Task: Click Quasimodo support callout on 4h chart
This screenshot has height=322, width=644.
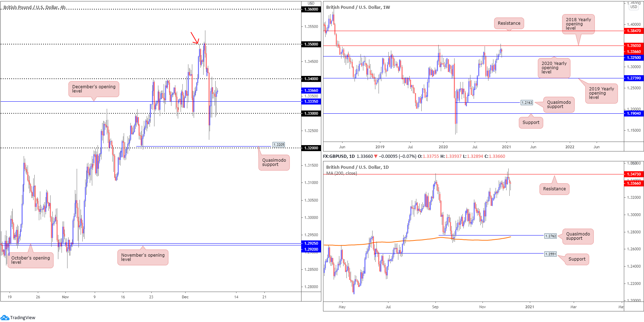Action: pos(274,162)
